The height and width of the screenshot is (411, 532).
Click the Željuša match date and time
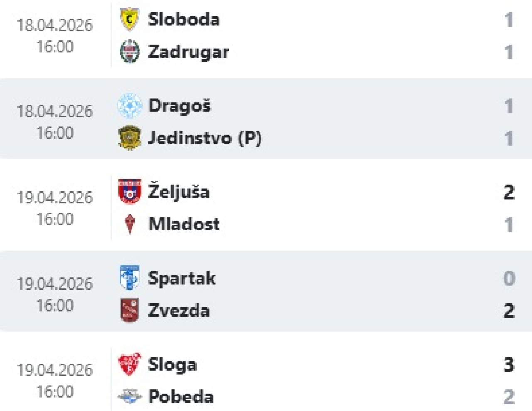point(55,208)
